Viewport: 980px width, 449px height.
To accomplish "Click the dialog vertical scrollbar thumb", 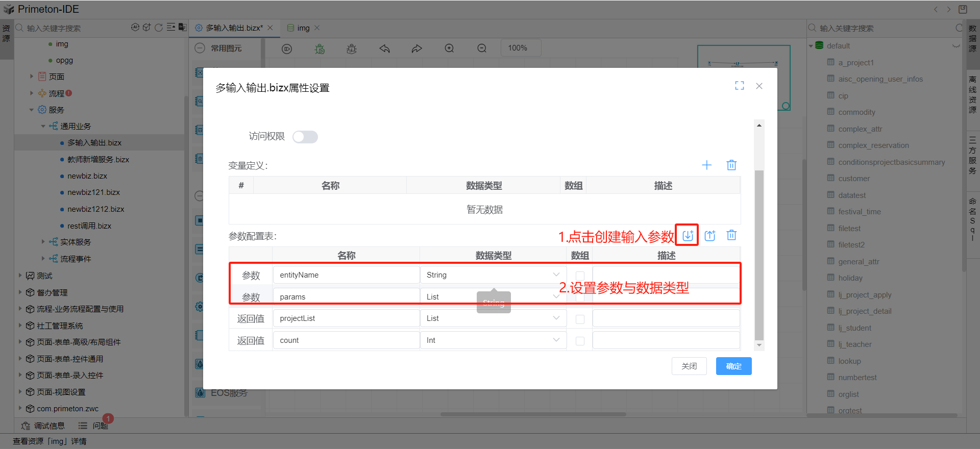I will pyautogui.click(x=759, y=255).
